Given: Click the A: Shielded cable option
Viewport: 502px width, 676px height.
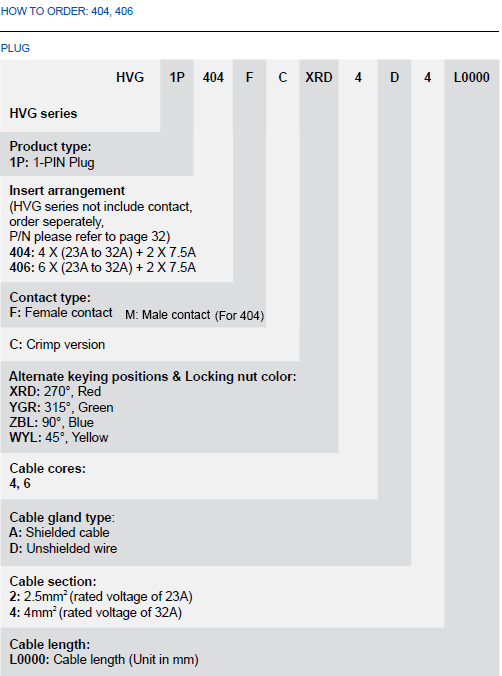Looking at the screenshot, I should tap(60, 532).
